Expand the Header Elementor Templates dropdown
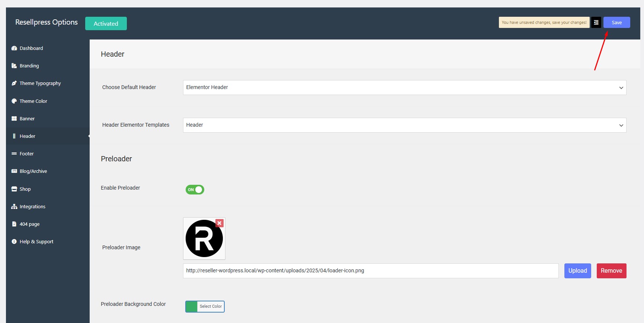Screen dimensions: 644x323 click(x=404, y=125)
